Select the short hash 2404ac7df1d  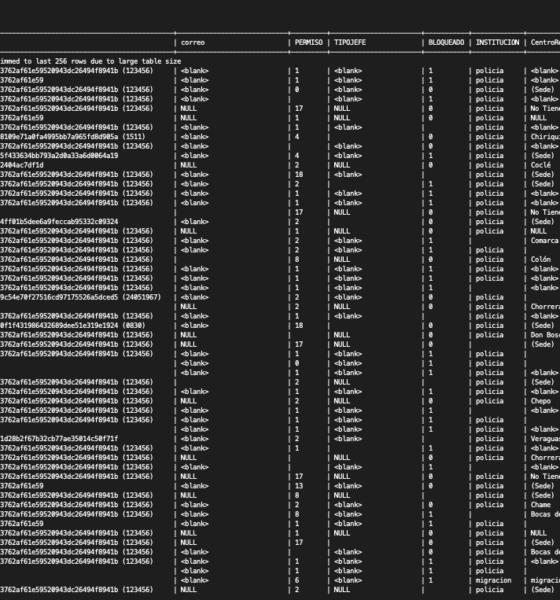22,165
